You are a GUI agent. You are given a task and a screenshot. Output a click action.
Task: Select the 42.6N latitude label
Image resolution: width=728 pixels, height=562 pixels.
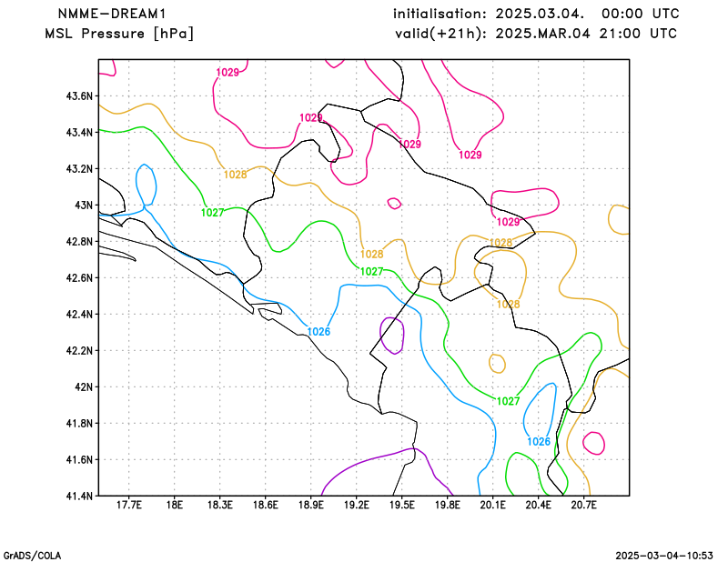[x=79, y=277]
